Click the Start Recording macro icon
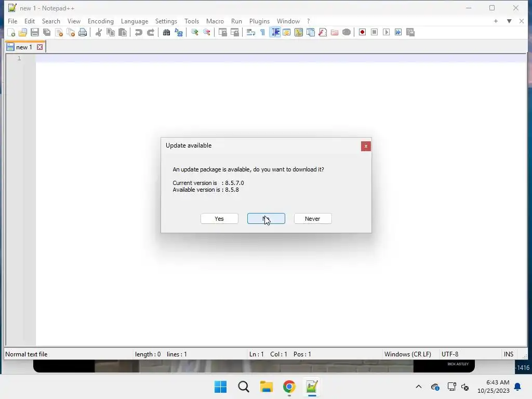This screenshot has width=532, height=399. 362,32
